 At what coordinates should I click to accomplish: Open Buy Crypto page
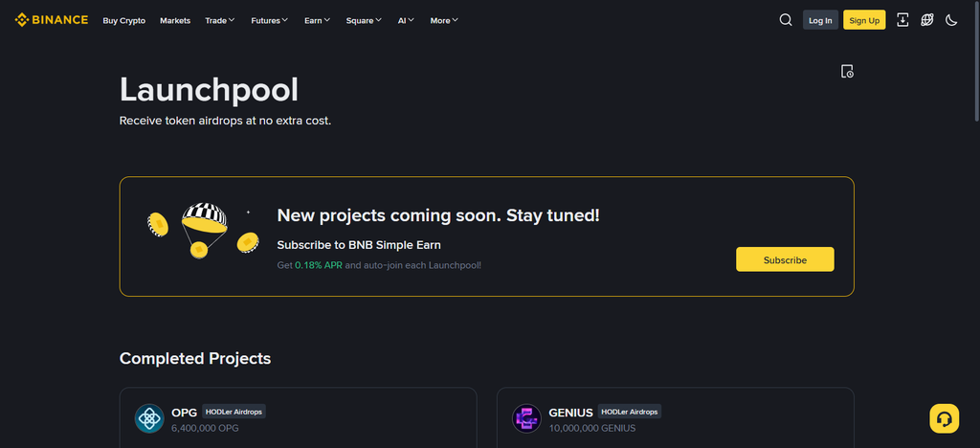point(123,21)
